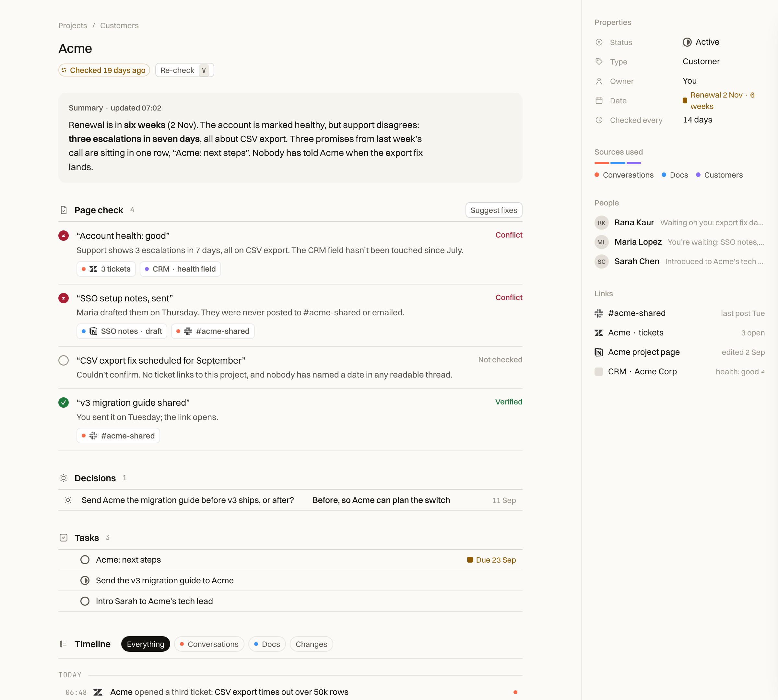The width and height of the screenshot is (778, 700).
Task: Click the Status property icon
Action: pyautogui.click(x=599, y=42)
